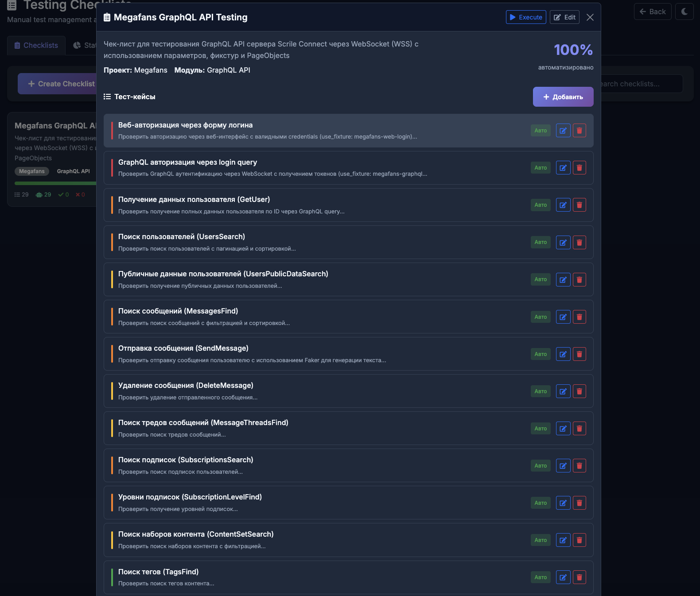Viewport: 700px width, 596px height.
Task: Click the 100% automation percentage
Action: click(x=573, y=50)
